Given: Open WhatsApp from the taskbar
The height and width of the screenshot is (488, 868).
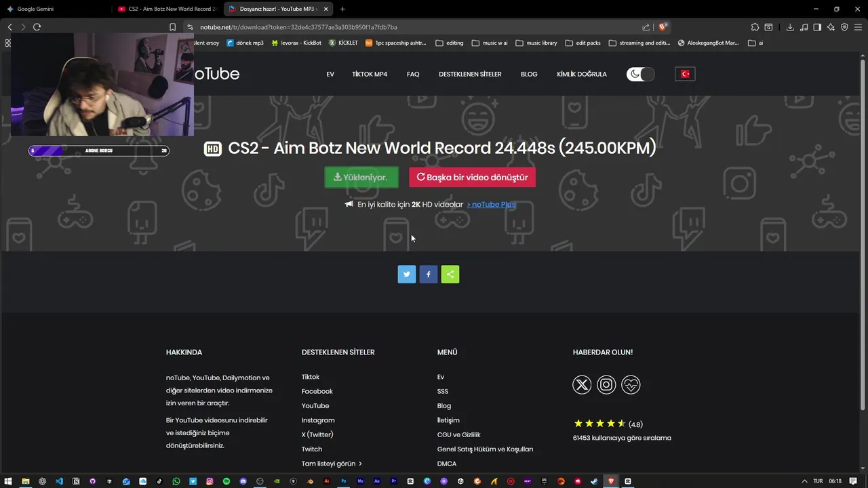Looking at the screenshot, I should [x=176, y=481].
